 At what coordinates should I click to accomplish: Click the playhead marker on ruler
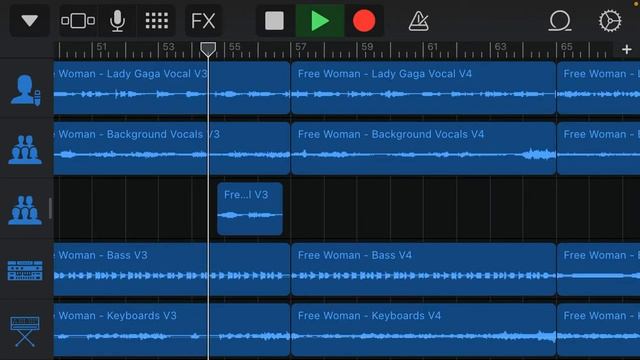pos(208,49)
